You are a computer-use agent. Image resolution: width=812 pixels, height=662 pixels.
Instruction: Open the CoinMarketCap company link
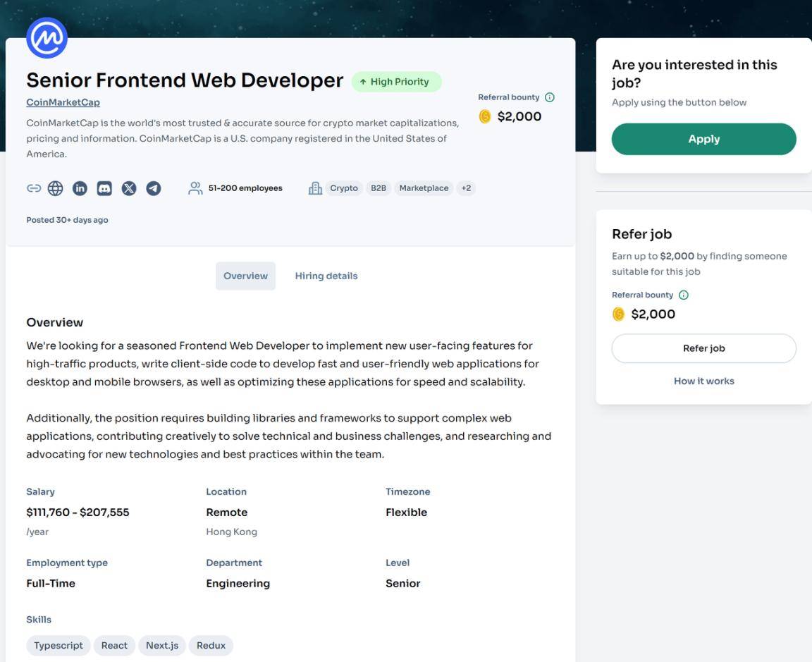pos(63,102)
